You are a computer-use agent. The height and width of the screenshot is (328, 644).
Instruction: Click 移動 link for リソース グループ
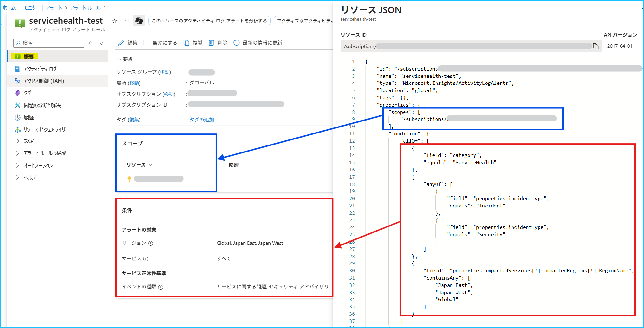[x=164, y=72]
